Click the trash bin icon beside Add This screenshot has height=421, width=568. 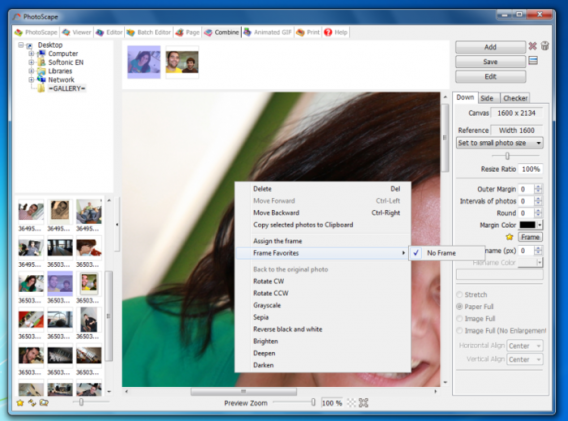pos(544,46)
